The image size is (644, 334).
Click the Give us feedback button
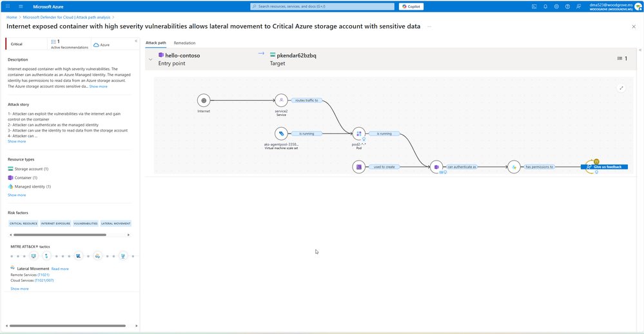pos(605,167)
